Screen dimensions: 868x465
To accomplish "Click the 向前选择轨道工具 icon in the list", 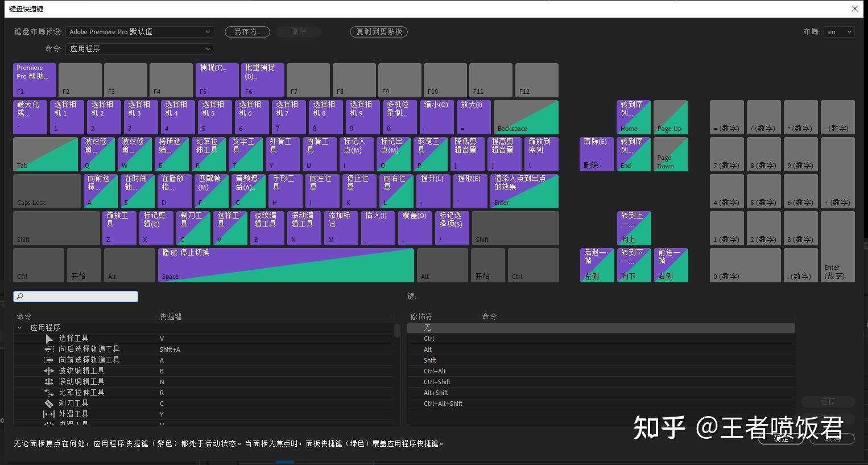I will pos(49,360).
